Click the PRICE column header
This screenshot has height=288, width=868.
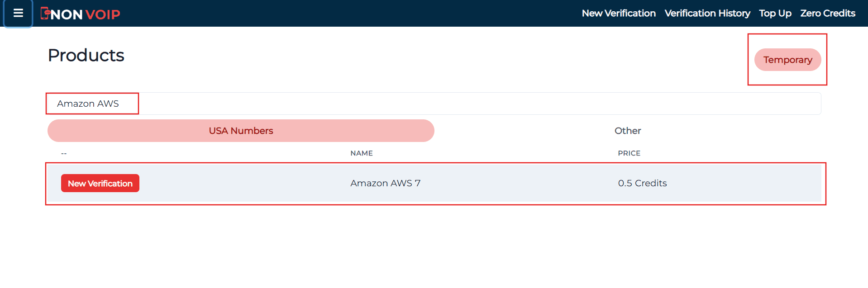(x=629, y=153)
